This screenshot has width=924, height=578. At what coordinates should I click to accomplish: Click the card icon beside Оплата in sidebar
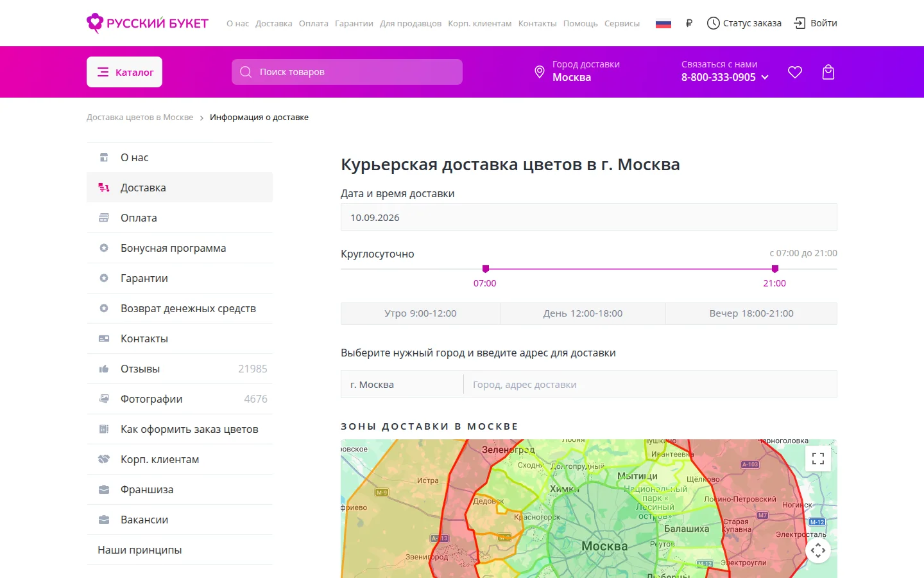(x=104, y=218)
